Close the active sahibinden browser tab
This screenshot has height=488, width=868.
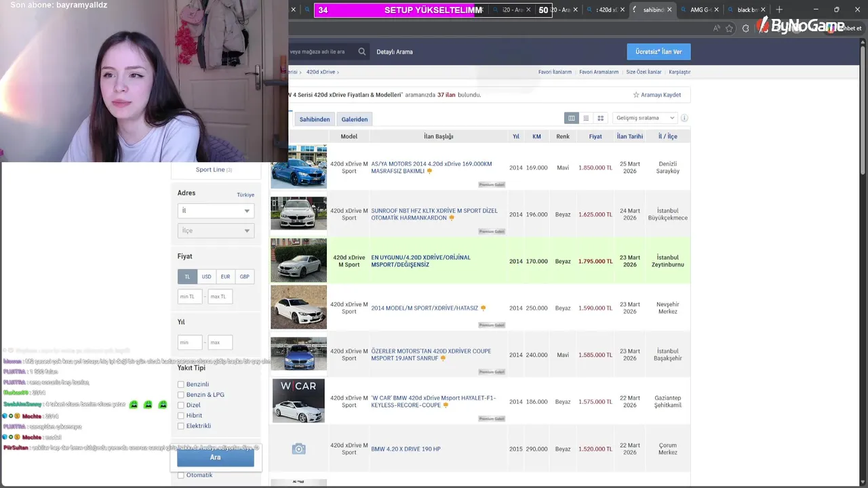pyautogui.click(x=670, y=9)
